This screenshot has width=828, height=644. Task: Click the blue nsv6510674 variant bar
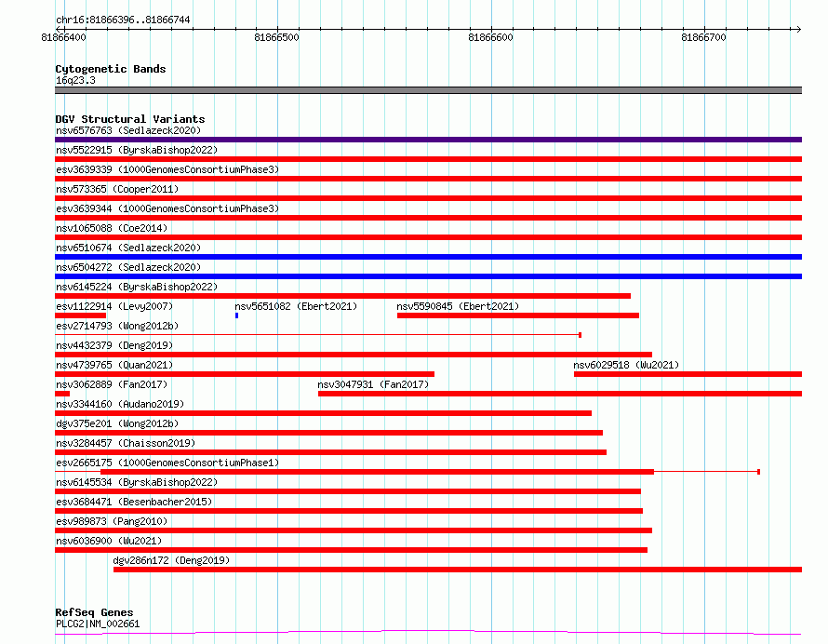428,257
